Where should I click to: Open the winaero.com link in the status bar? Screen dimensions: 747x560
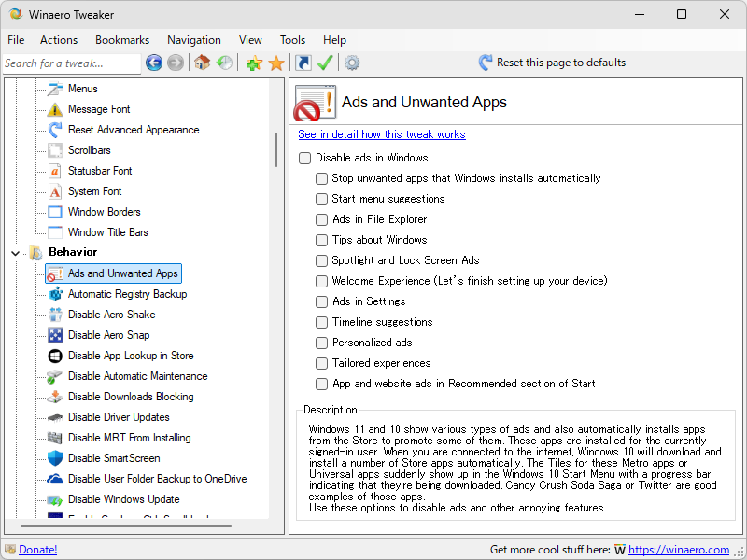[679, 550]
